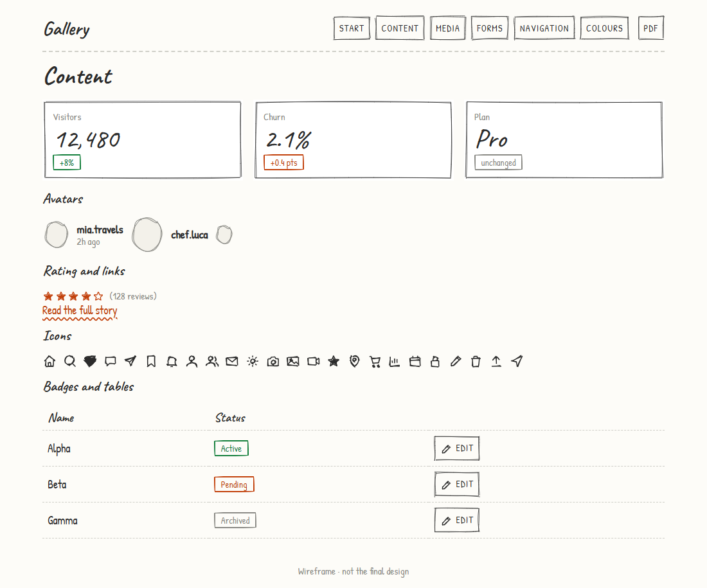Click the single user icon
This screenshot has height=588, width=707.
(x=192, y=361)
